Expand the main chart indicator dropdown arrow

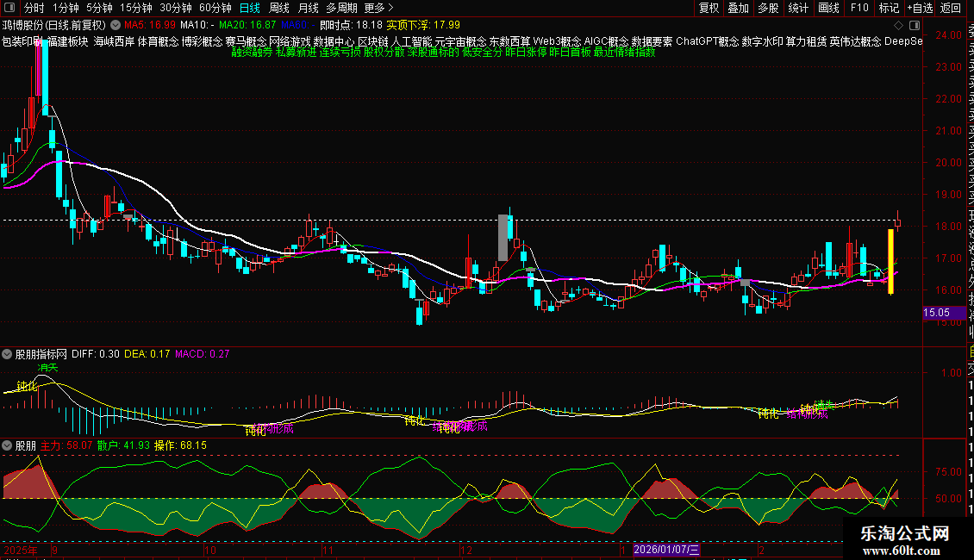tap(117, 25)
